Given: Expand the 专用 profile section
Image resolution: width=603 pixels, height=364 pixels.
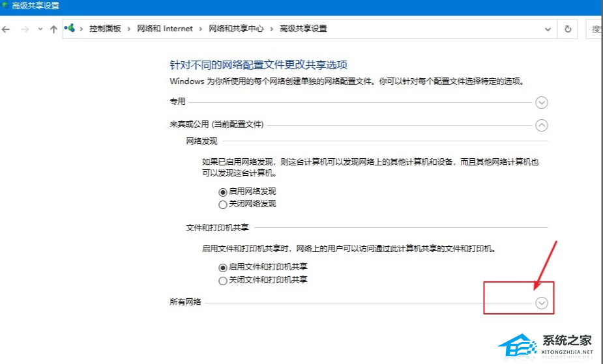Looking at the screenshot, I should point(541,102).
